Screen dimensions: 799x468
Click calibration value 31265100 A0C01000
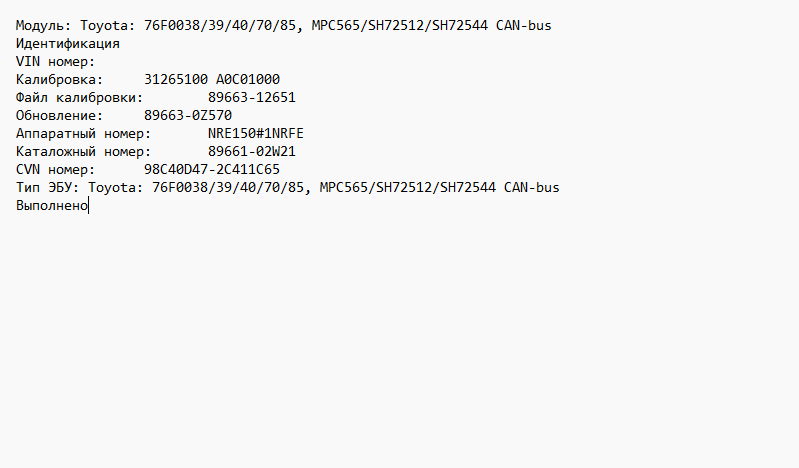(x=212, y=79)
